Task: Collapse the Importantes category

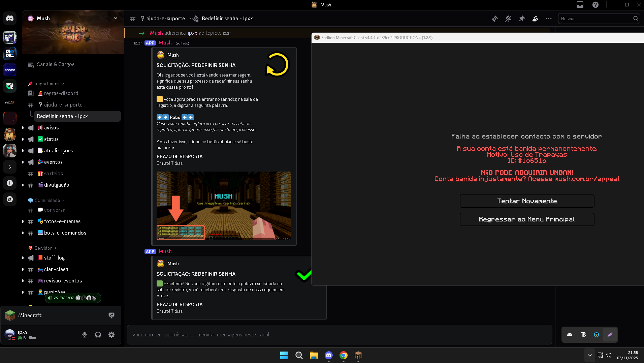Action: (x=46, y=84)
